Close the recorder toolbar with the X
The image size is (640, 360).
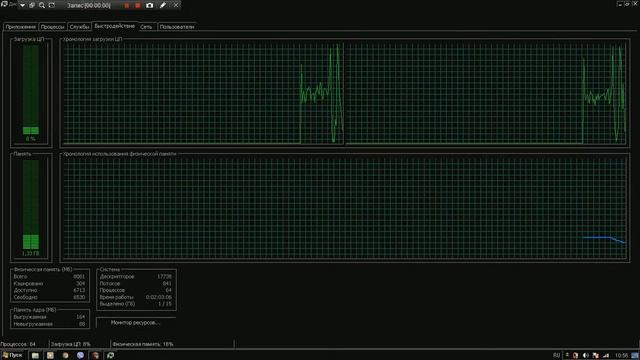click(176, 5)
